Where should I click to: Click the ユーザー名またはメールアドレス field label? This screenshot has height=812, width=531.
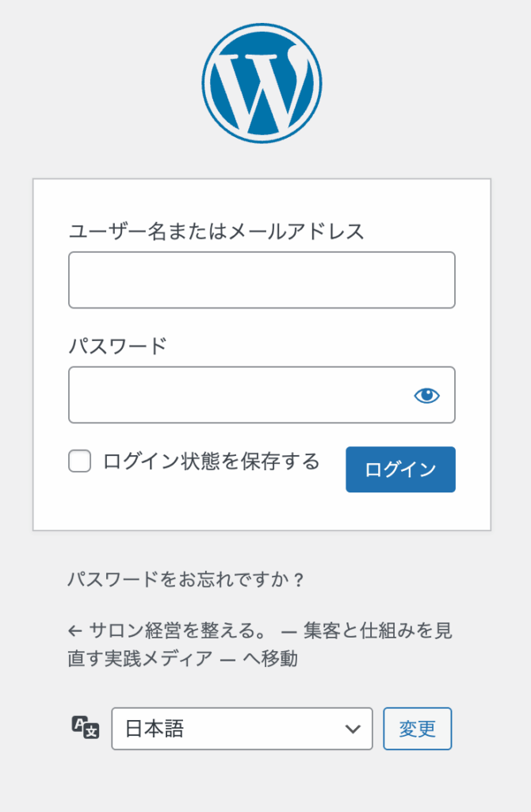(x=216, y=232)
